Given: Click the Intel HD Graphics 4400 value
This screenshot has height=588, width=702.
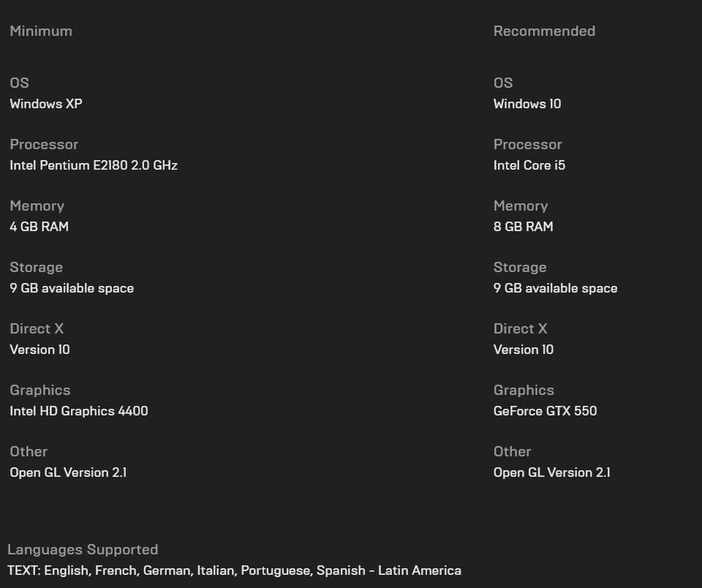Looking at the screenshot, I should click(x=79, y=411).
